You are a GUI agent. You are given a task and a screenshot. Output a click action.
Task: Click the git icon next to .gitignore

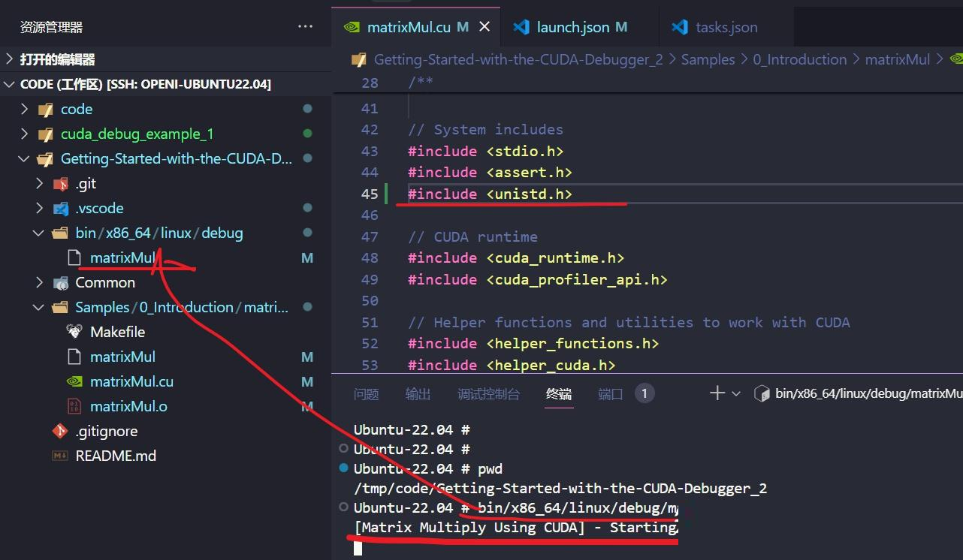[x=60, y=431]
